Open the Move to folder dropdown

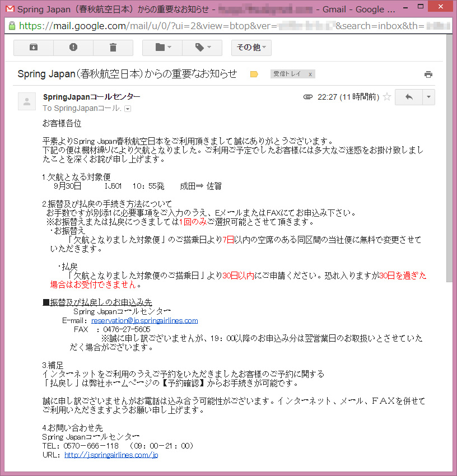[x=162, y=48]
